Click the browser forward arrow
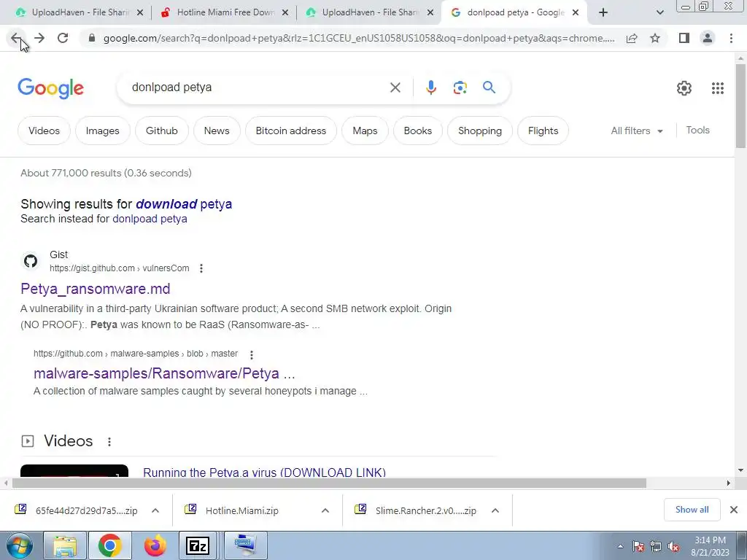Screen dimensions: 747x560 (39, 38)
